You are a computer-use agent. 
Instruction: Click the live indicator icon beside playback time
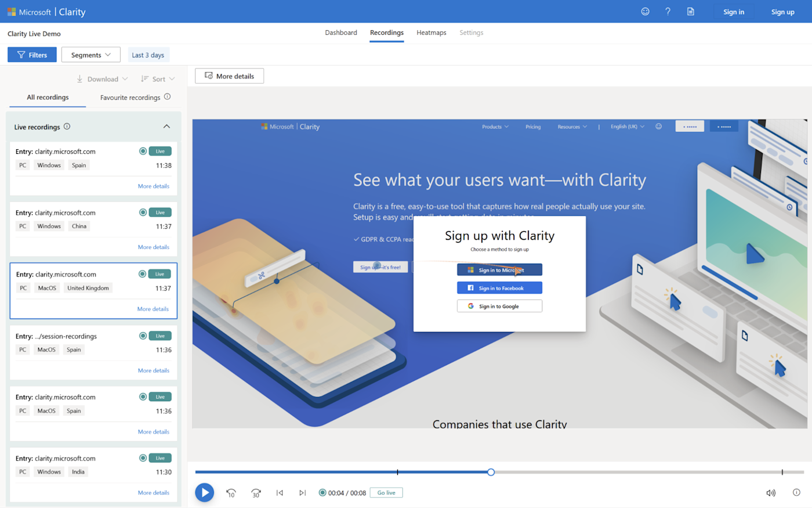(322, 493)
